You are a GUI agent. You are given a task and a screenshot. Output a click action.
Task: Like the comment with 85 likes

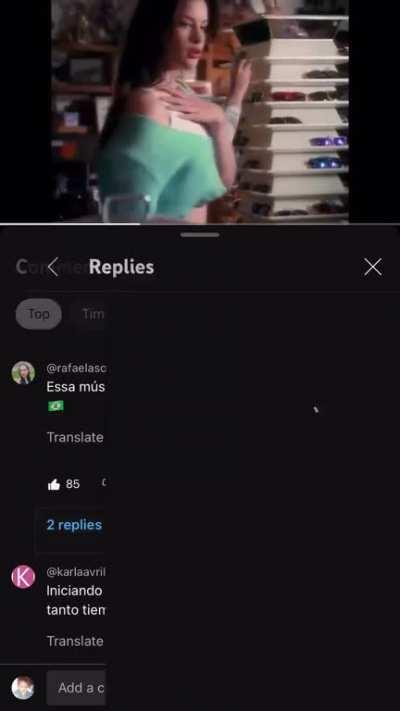pyautogui.click(x=54, y=484)
